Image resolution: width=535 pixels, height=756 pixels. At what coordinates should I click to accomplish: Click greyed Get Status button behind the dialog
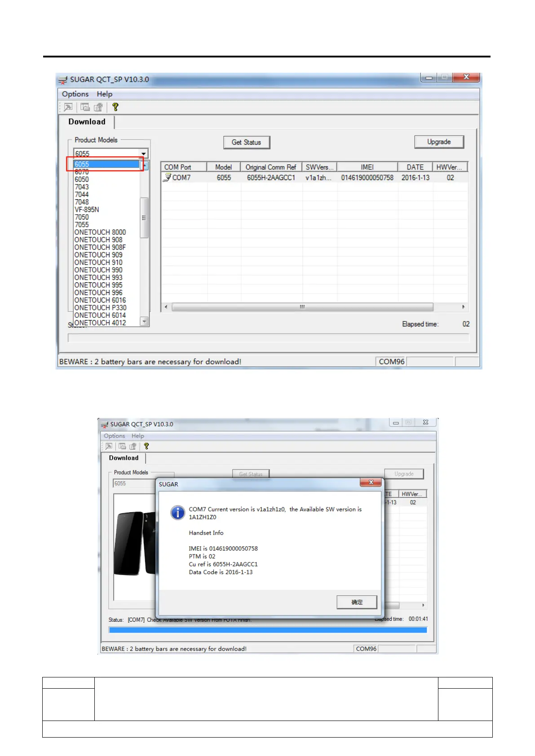251,474
